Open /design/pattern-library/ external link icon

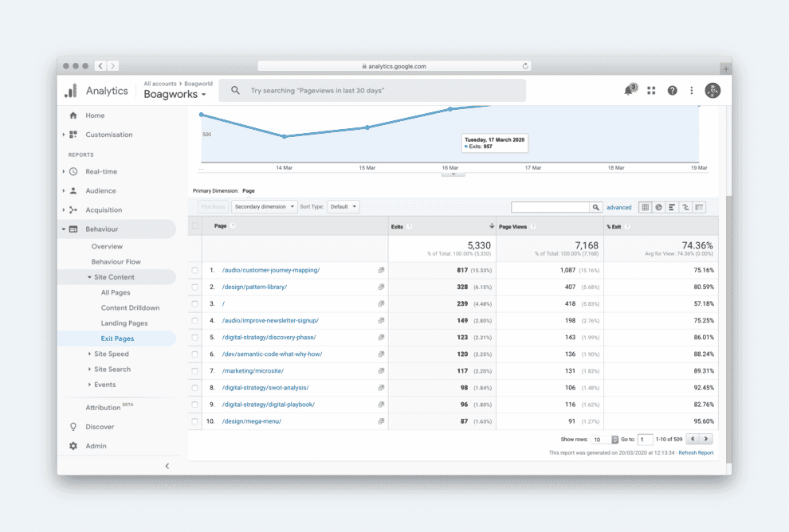(381, 287)
